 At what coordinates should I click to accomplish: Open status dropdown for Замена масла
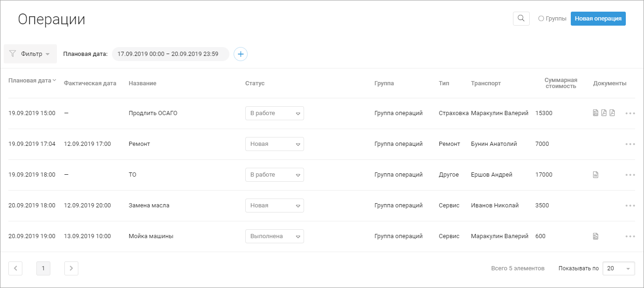pos(275,206)
